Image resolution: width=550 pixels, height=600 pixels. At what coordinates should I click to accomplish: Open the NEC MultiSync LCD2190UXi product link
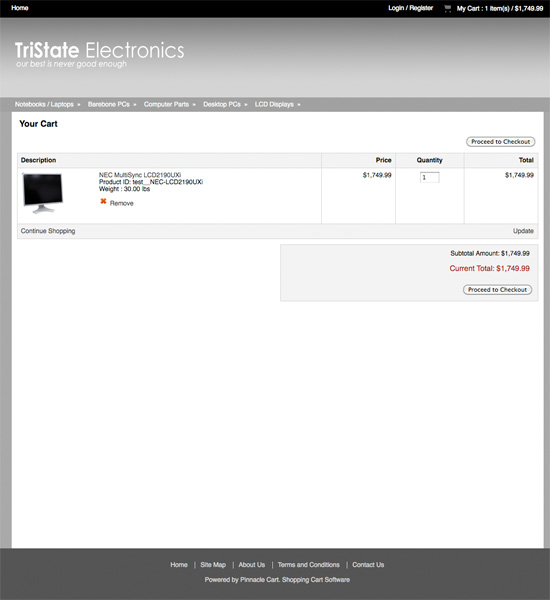click(x=140, y=175)
